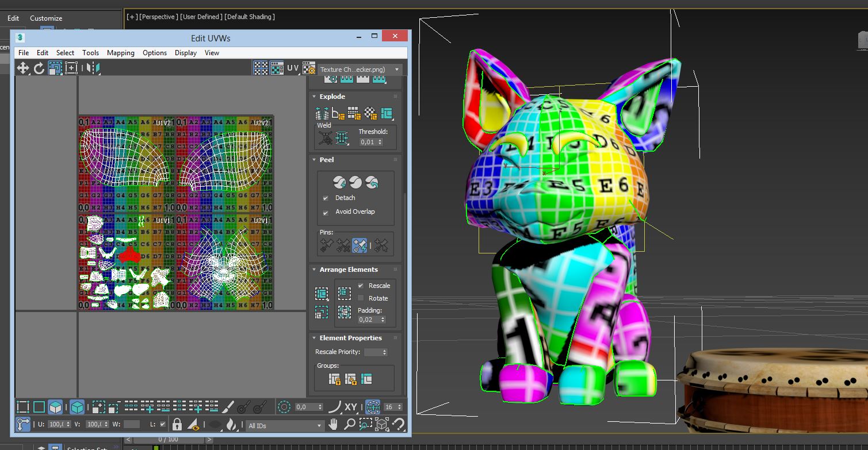Click the Pack Custom arrange icon
The width and height of the screenshot is (868, 450).
pos(322,294)
